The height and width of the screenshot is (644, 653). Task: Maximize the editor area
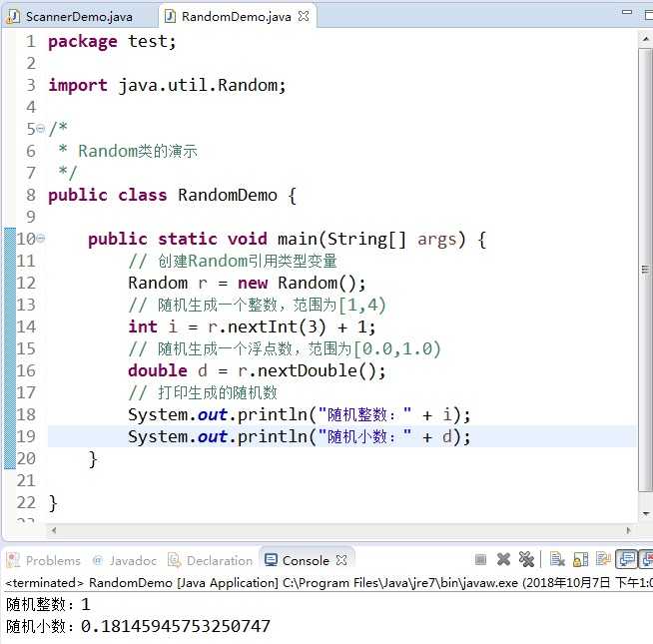648,15
